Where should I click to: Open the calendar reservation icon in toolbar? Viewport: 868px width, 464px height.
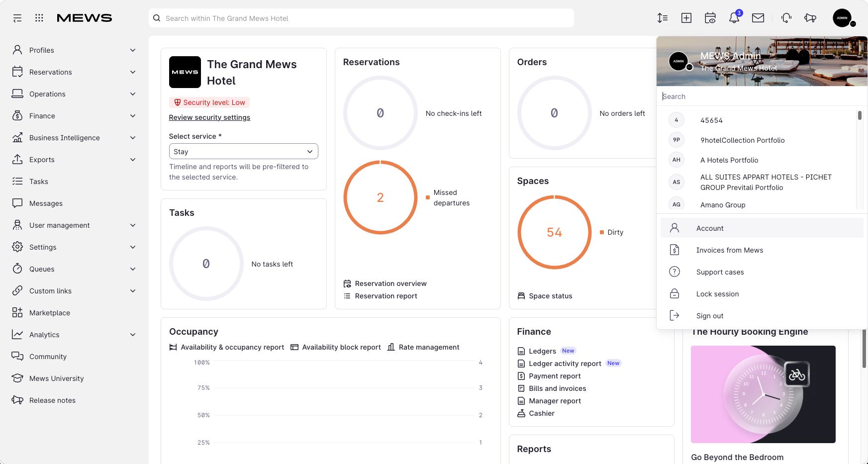pos(710,18)
